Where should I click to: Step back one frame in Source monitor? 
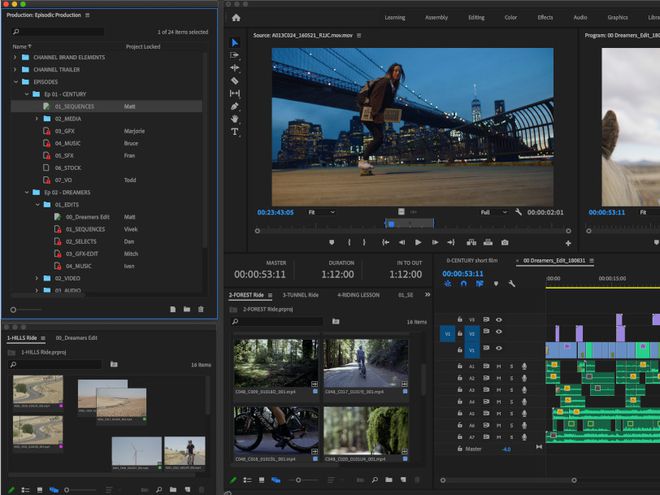402,242
